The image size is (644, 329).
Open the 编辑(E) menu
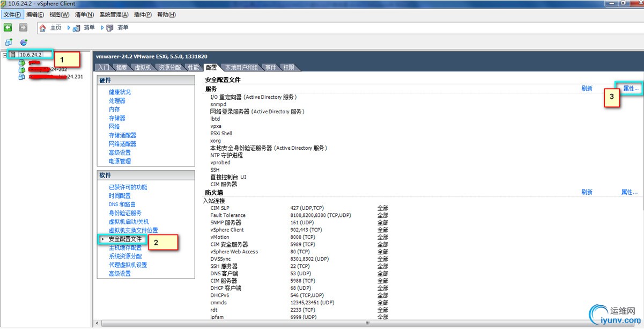tap(35, 14)
